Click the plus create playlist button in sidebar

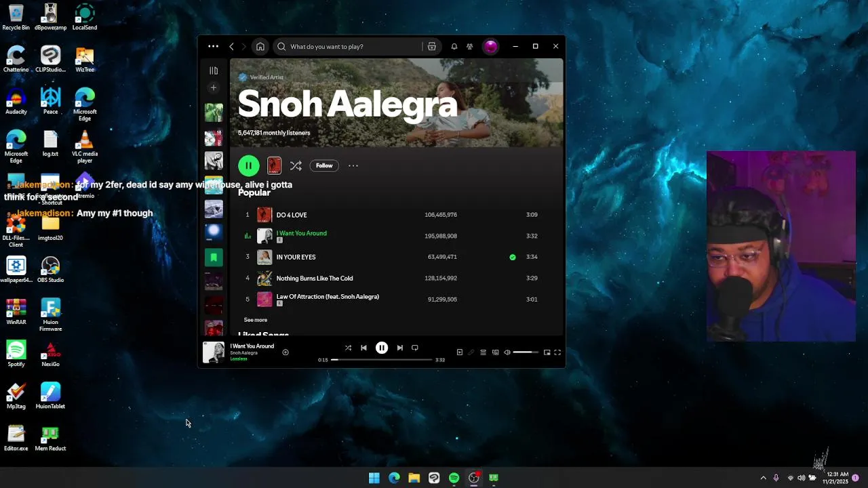[214, 87]
